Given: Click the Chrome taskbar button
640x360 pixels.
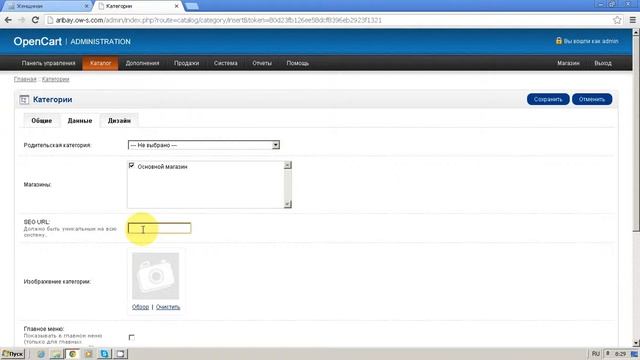Looking at the screenshot, I should click(x=73, y=354).
